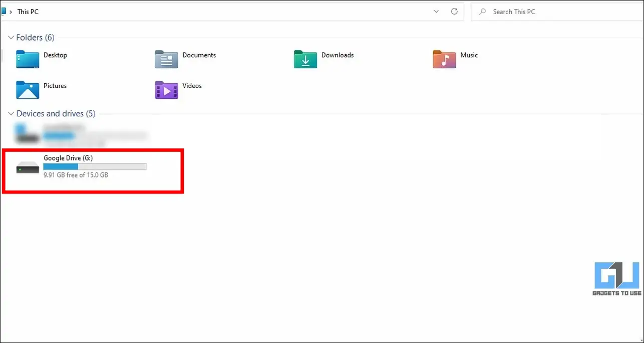Select the Music label text

(469, 55)
